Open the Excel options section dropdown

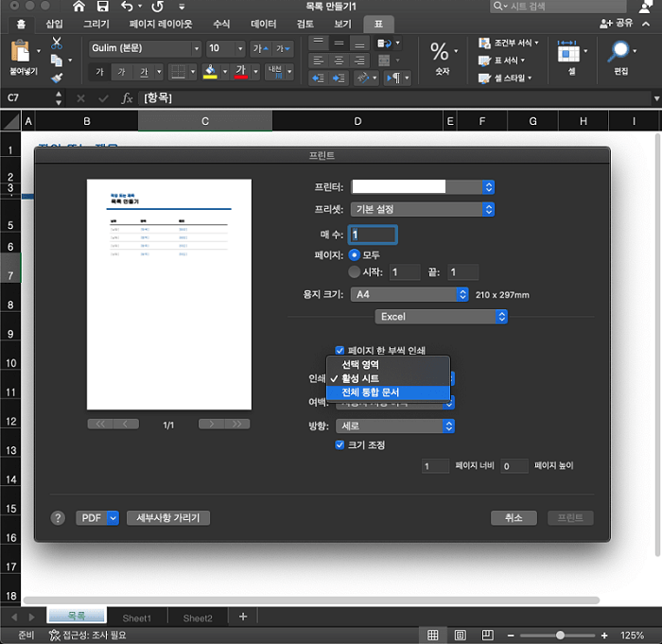coord(442,317)
